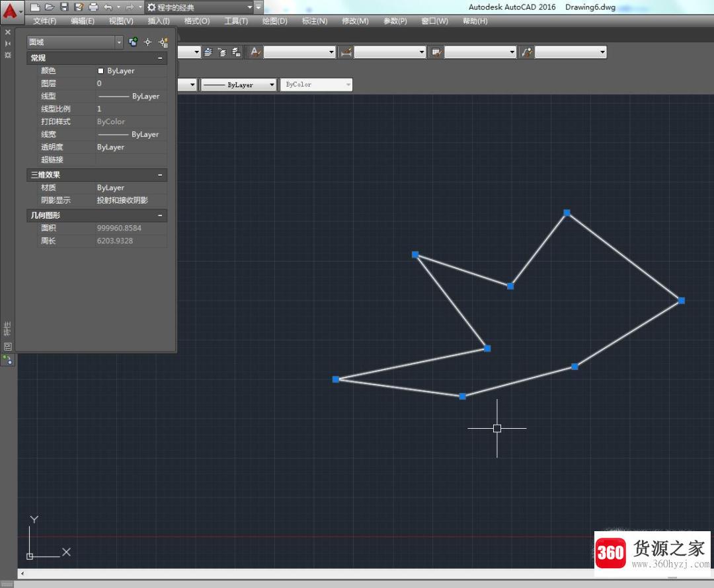The height and width of the screenshot is (588, 714).
Task: Open the workspace dropdown 程宇的经典
Action: point(200,7)
